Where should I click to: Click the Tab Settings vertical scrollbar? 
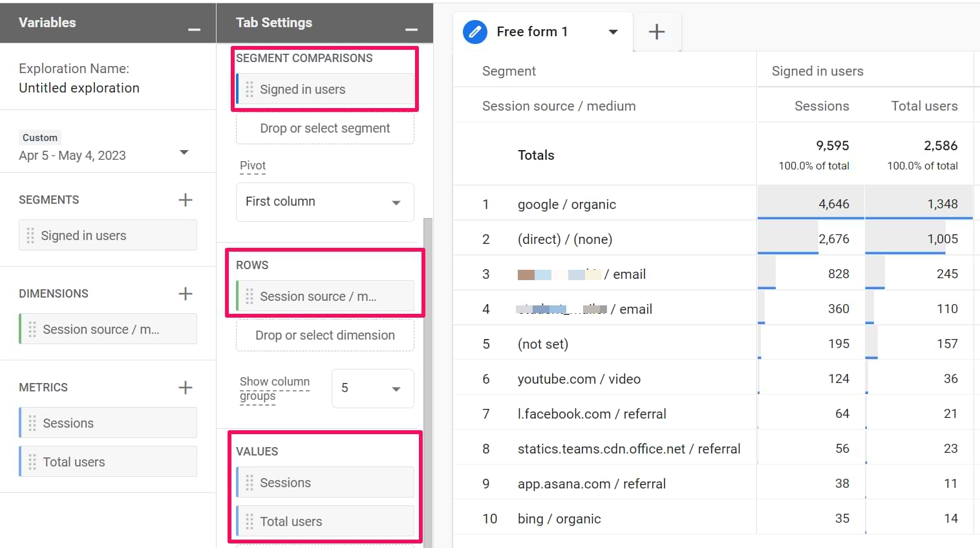click(x=427, y=382)
